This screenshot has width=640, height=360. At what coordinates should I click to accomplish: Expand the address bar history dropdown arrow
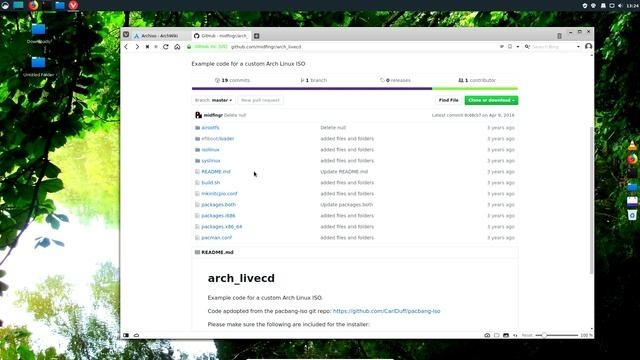(x=518, y=47)
